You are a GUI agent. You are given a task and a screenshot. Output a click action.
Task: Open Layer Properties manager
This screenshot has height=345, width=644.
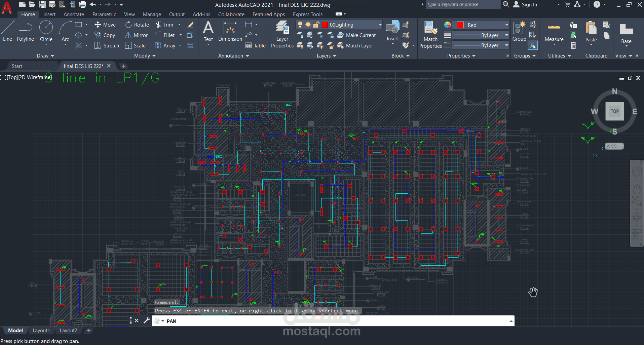coord(282,34)
